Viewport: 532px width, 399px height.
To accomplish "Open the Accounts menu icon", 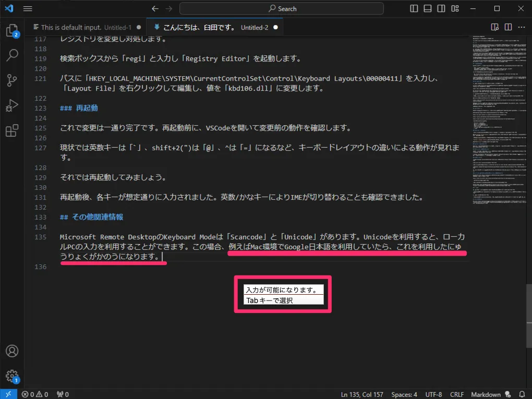I will coord(12,351).
